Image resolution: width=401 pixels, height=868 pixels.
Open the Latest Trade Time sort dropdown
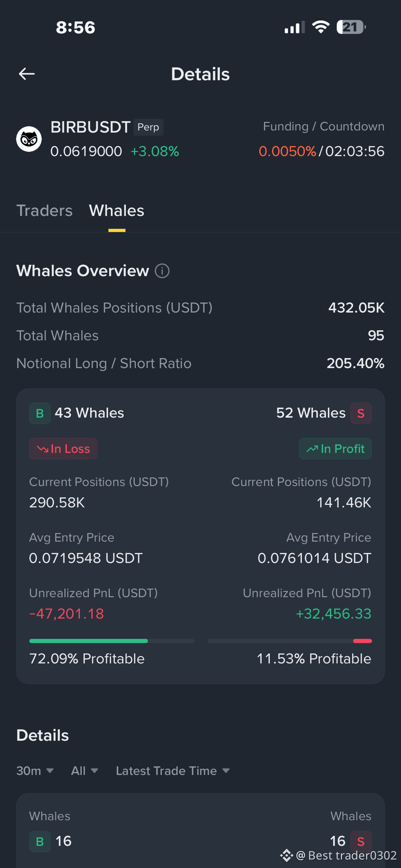[x=173, y=771]
